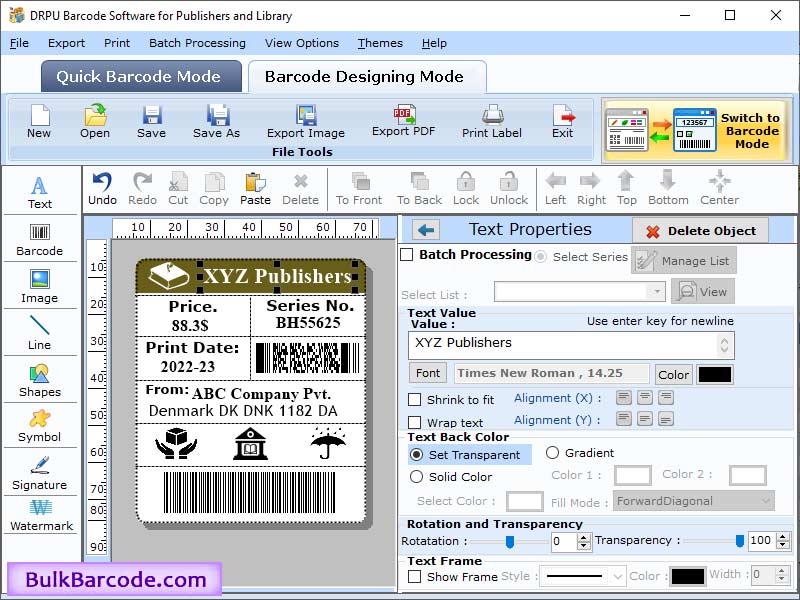This screenshot has height=600, width=800.
Task: Open the Batch Processing menu
Action: coord(198,43)
